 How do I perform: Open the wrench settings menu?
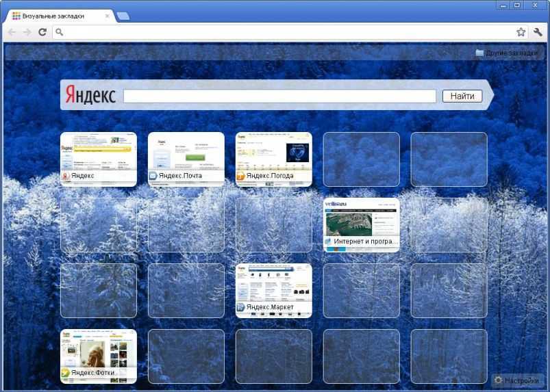pyautogui.click(x=538, y=32)
